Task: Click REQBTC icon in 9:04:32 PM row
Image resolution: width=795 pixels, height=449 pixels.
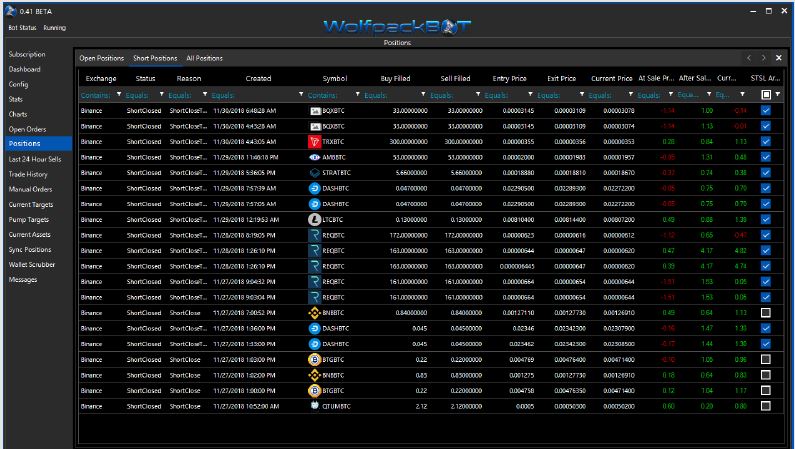Action: click(314, 282)
